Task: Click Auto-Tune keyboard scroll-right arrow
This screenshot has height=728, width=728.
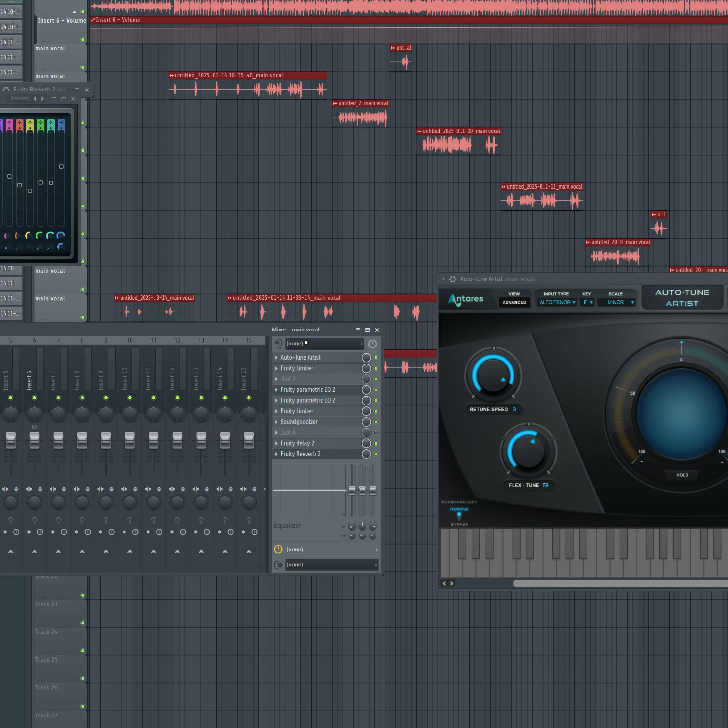Action: pyautogui.click(x=451, y=583)
